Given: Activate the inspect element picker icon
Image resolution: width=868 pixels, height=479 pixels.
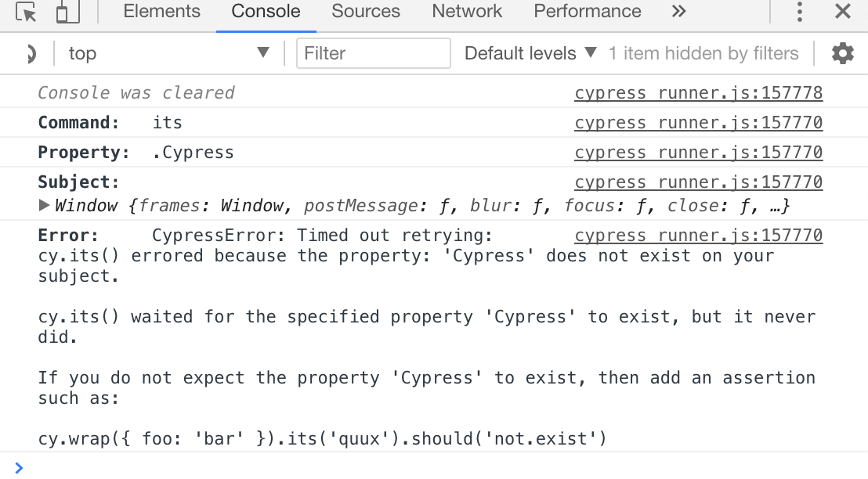Looking at the screenshot, I should pyautogui.click(x=26, y=12).
